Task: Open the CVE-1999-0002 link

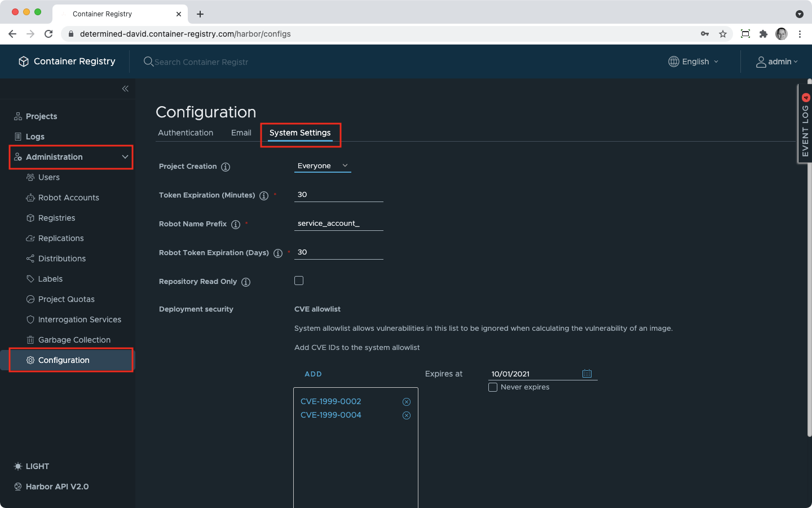Action: pos(330,401)
